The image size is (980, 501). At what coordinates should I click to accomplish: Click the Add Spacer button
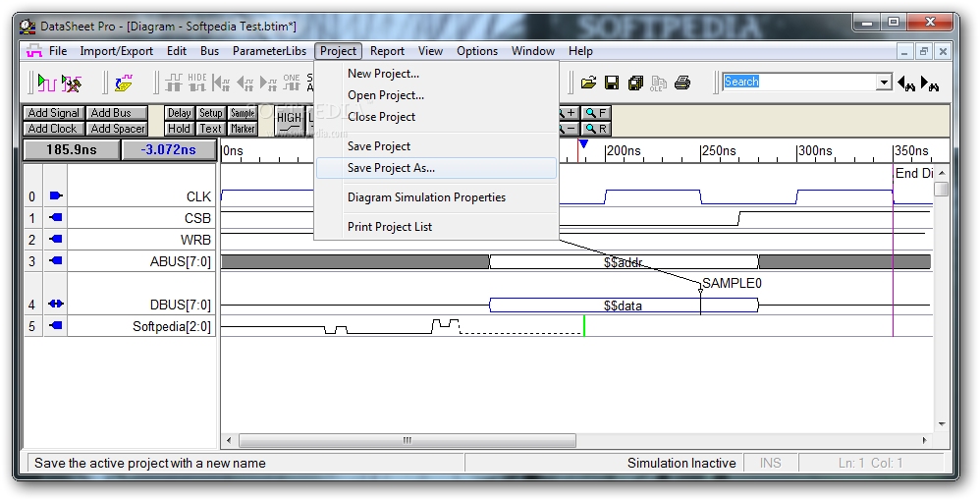click(117, 129)
